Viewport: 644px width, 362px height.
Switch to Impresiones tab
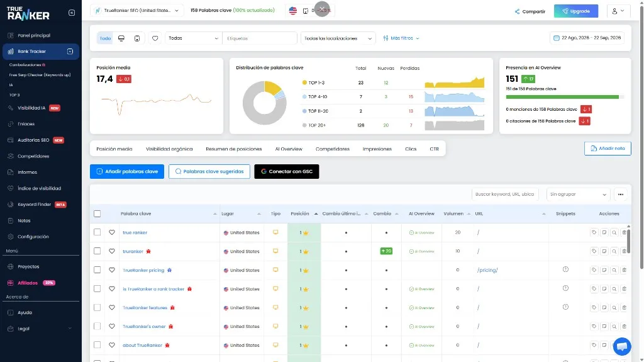377,149
